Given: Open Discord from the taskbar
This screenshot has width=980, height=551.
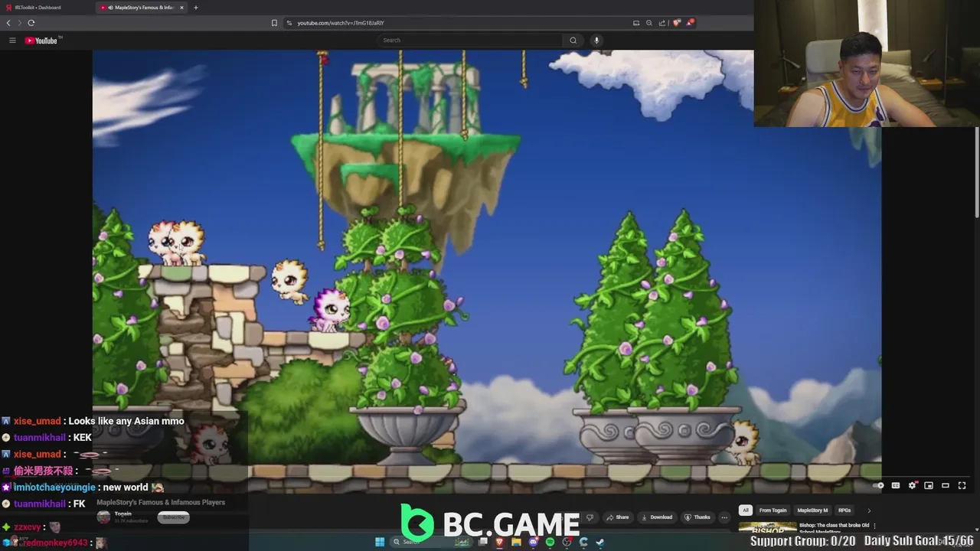Looking at the screenshot, I should coord(534,542).
